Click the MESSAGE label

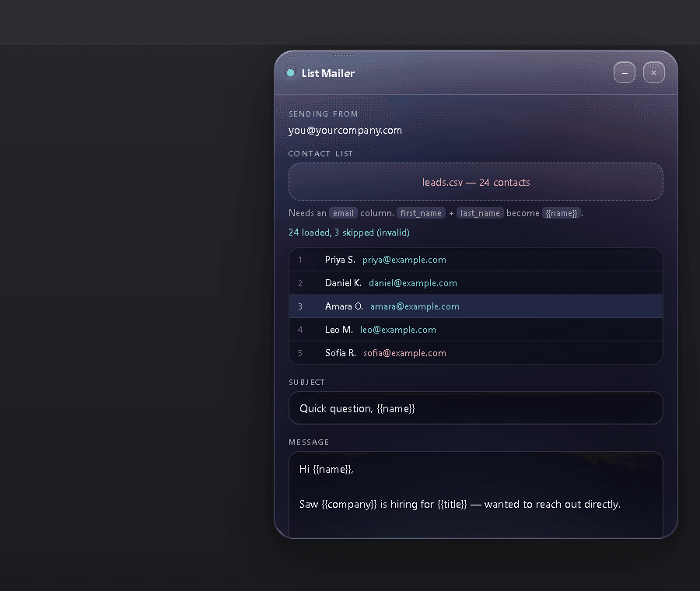(x=309, y=442)
